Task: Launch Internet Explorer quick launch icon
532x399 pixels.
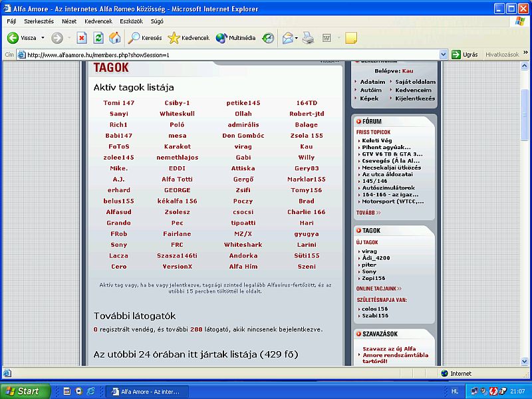Action: coord(91,391)
